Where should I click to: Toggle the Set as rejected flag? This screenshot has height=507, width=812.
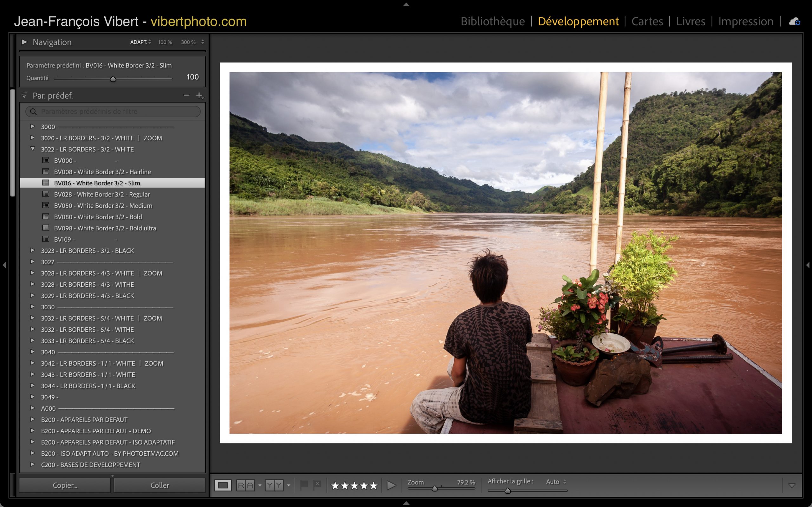[317, 485]
